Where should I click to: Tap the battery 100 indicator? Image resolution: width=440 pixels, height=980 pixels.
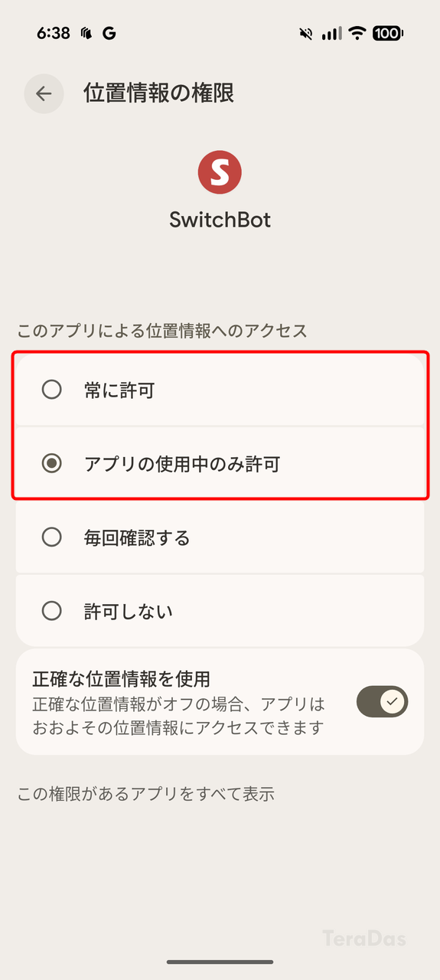[x=387, y=34]
